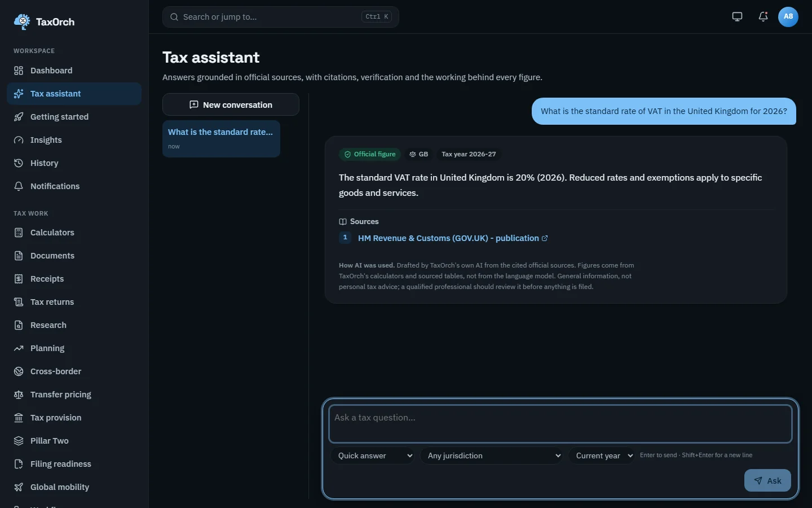
Task: Click the Calculators icon in sidebar
Action: (x=19, y=233)
